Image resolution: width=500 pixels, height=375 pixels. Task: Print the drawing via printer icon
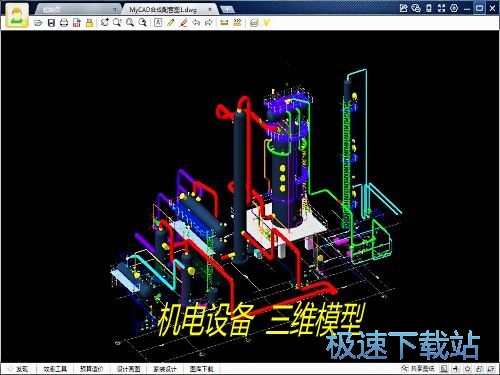click(x=64, y=23)
